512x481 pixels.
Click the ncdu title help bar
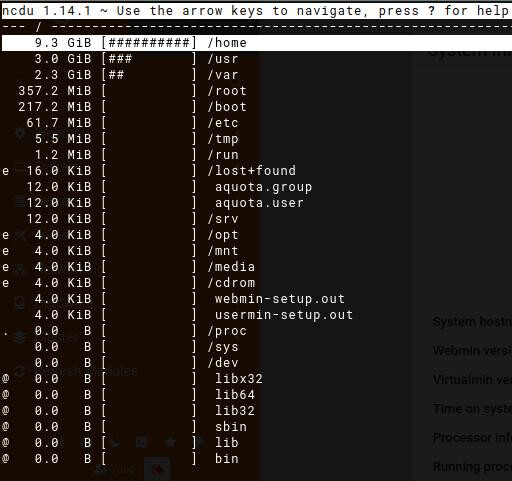256,11
